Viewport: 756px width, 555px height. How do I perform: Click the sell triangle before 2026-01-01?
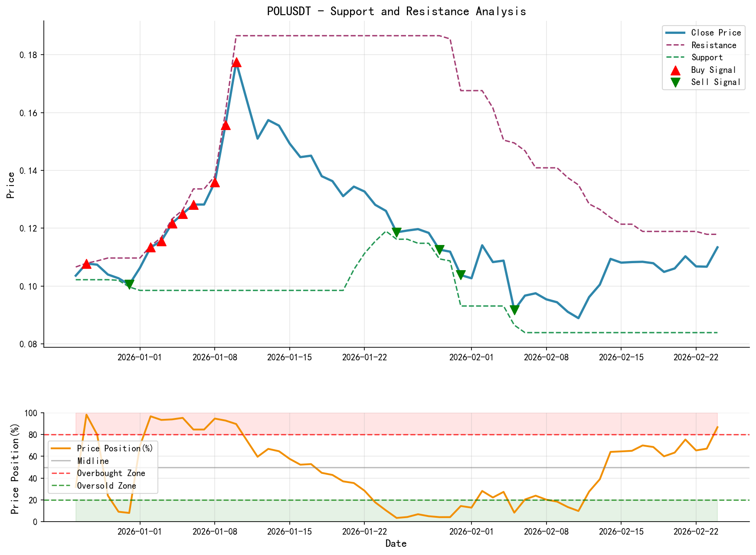pyautogui.click(x=130, y=284)
